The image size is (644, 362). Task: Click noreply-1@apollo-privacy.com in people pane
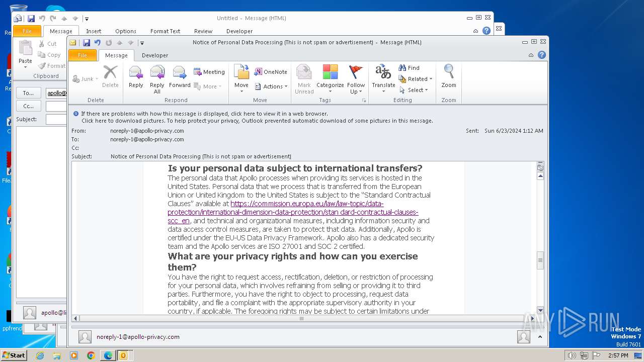click(x=138, y=337)
